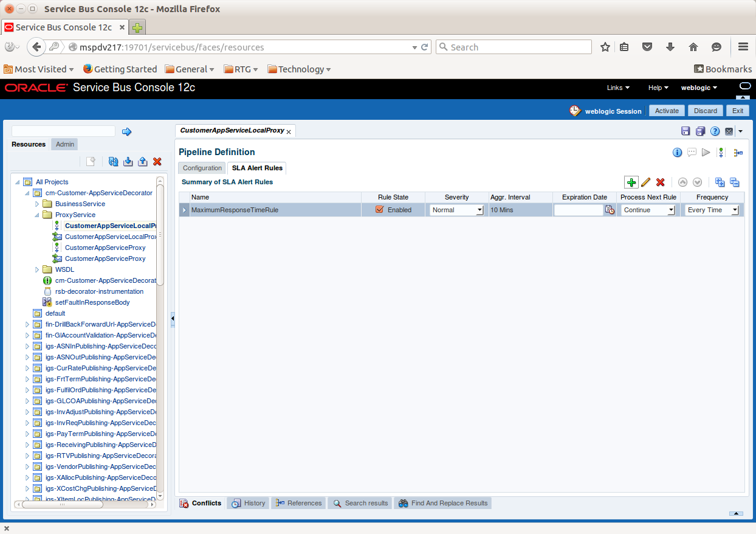Image resolution: width=756 pixels, height=534 pixels.
Task: Open the weblogic user menu
Action: click(x=699, y=88)
